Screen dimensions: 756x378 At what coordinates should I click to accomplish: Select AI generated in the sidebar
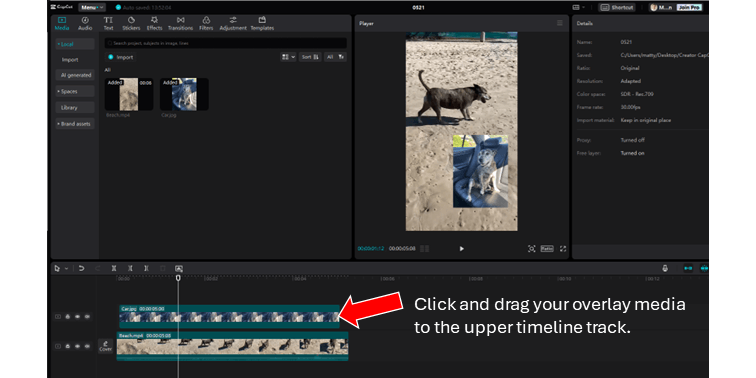[x=75, y=75]
